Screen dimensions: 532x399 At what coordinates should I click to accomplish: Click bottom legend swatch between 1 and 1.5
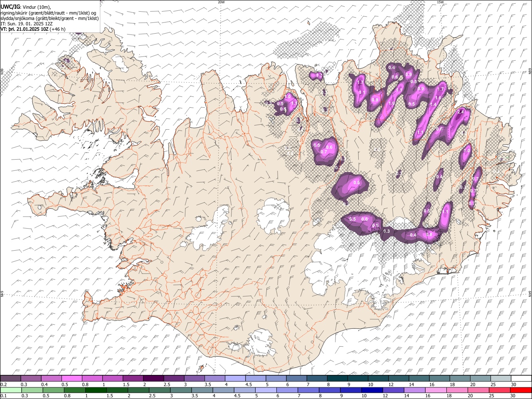point(96,390)
